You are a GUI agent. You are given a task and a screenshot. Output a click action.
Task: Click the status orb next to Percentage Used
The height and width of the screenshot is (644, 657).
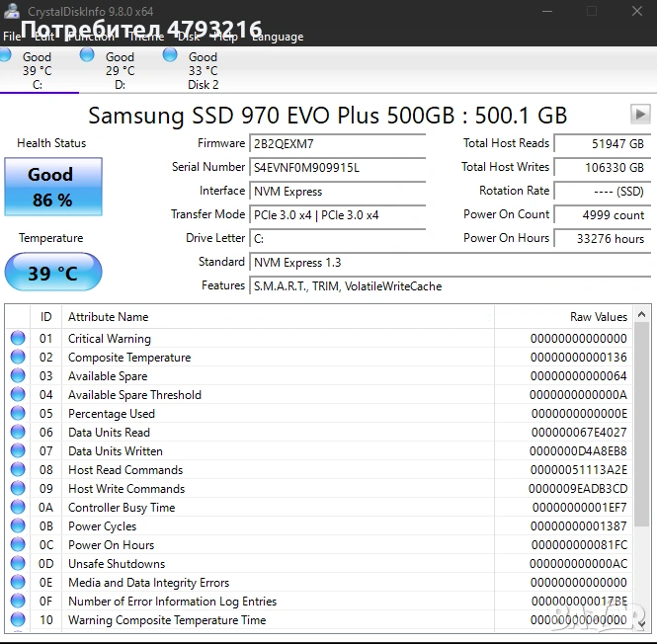click(x=18, y=414)
